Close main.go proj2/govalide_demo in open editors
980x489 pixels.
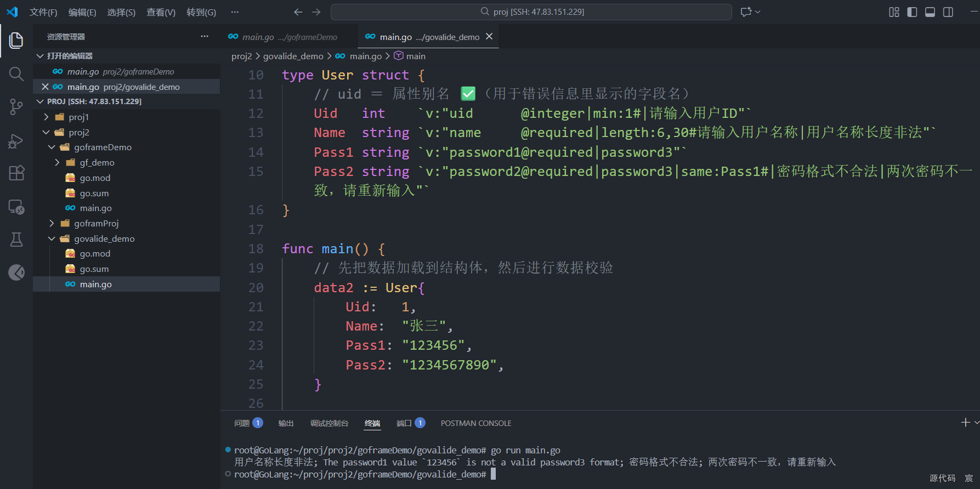(45, 87)
